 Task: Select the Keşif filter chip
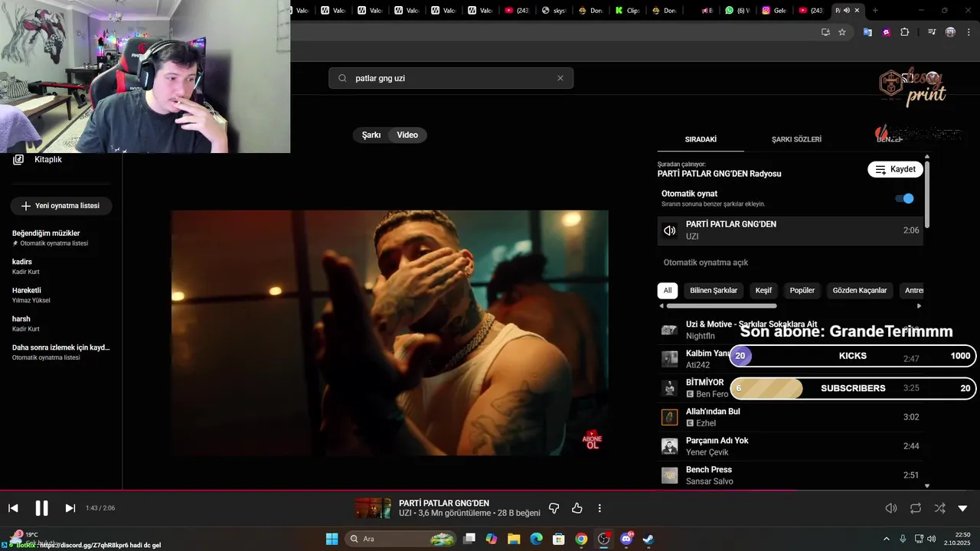[x=763, y=291]
